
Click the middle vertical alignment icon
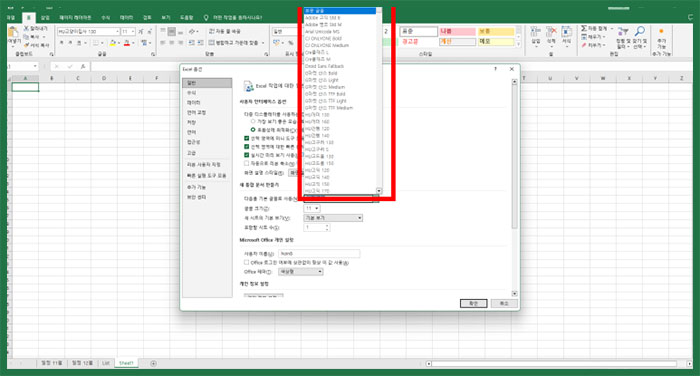click(x=171, y=32)
